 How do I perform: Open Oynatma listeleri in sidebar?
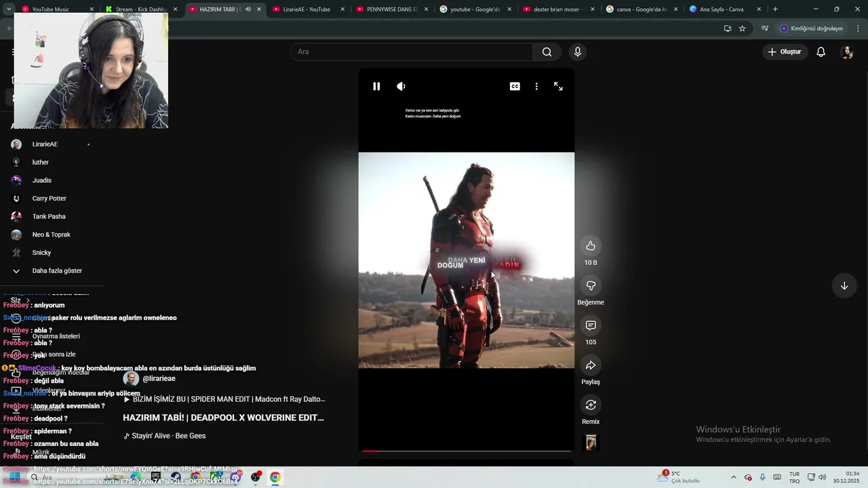[56, 336]
